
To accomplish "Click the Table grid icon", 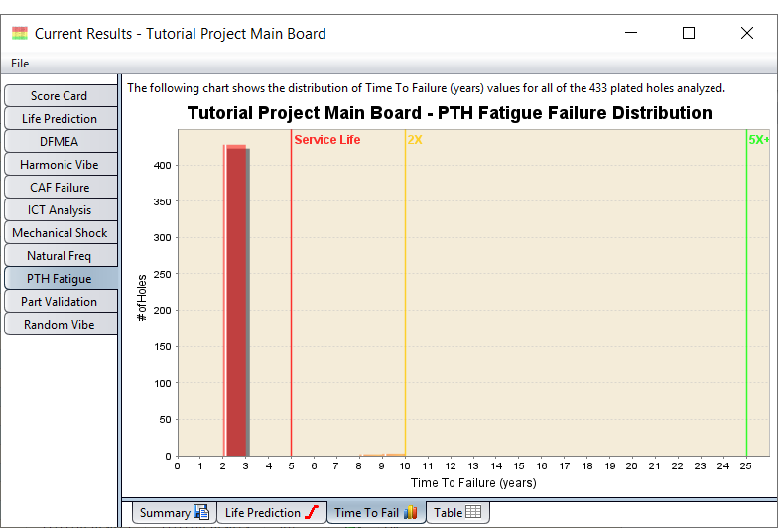I will (x=472, y=512).
